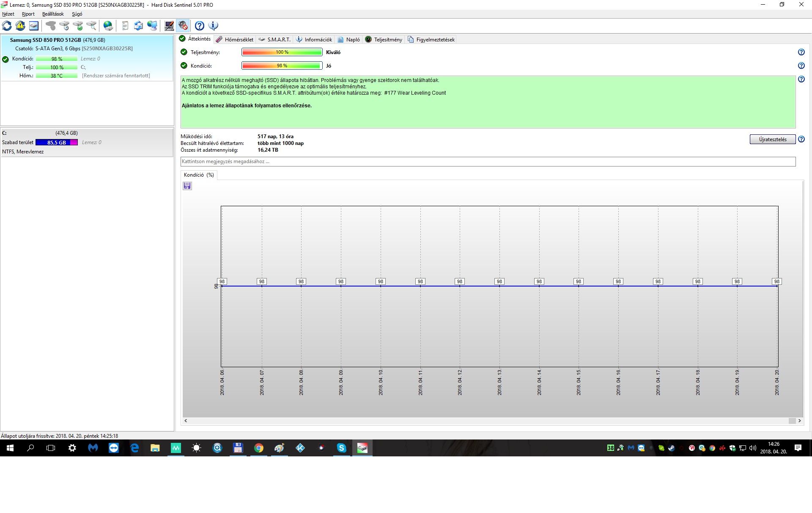Click help icon beside Teljesítmény bar

coord(801,52)
